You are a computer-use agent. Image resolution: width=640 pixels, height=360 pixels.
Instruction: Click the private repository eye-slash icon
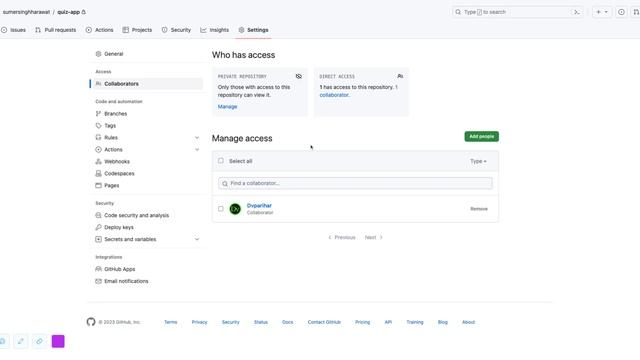click(299, 76)
